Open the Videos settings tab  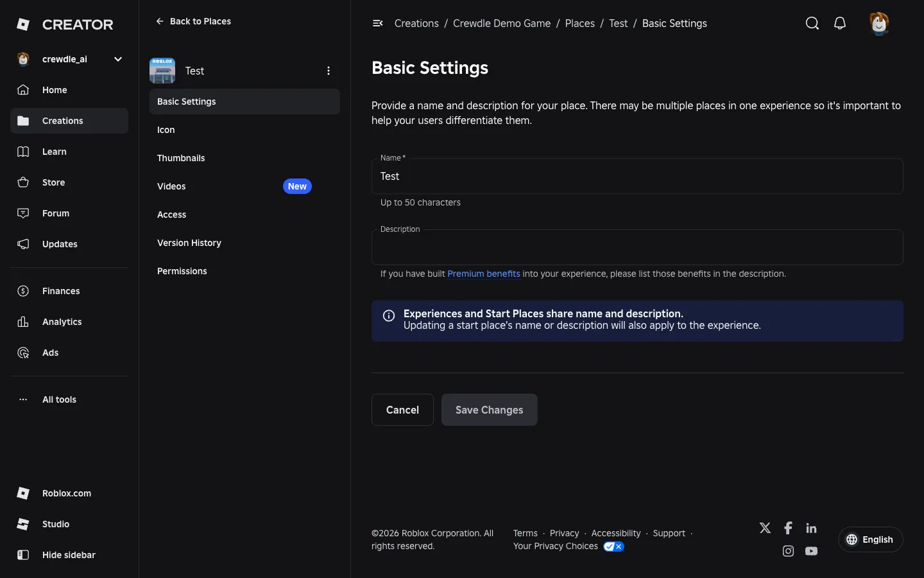[x=244, y=186]
